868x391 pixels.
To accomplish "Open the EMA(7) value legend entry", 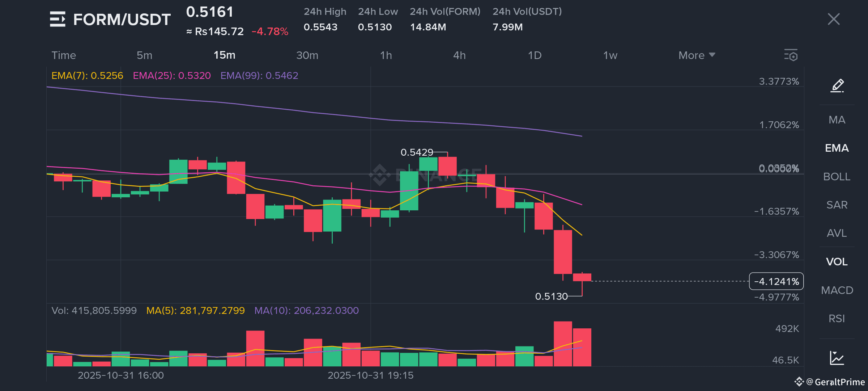I will pos(87,75).
